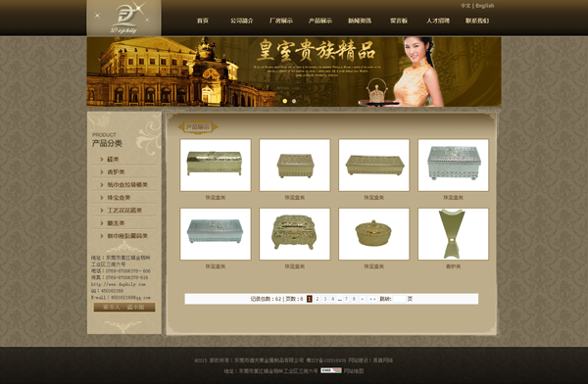Go to page 7 in pagination

[x=346, y=299]
